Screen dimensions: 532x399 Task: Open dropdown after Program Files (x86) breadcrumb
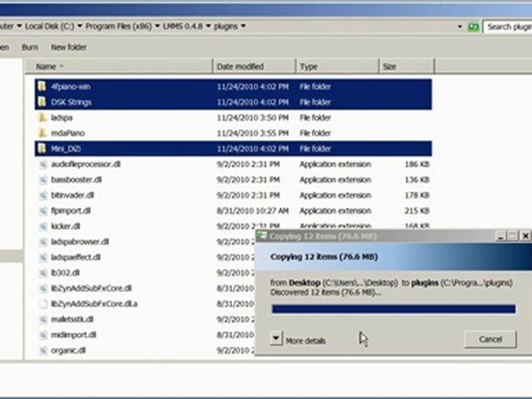click(x=157, y=26)
